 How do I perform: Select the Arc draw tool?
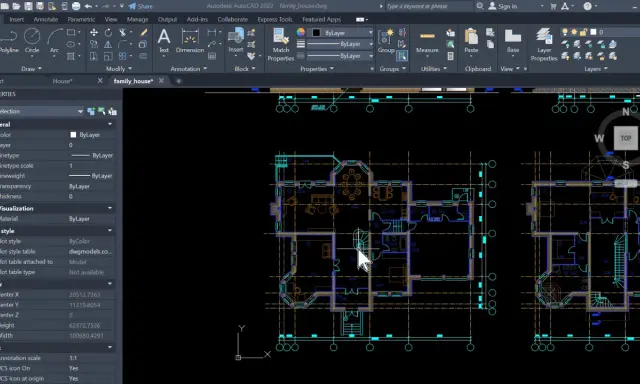(x=54, y=41)
